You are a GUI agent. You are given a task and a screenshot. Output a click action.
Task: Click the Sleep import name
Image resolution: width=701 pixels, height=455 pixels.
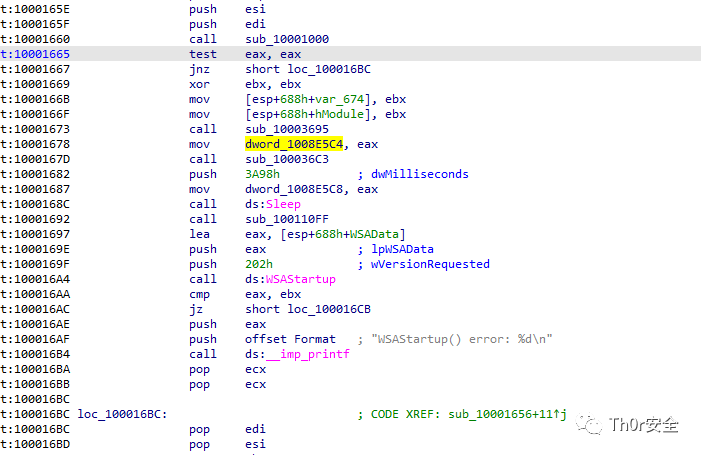[x=283, y=204]
